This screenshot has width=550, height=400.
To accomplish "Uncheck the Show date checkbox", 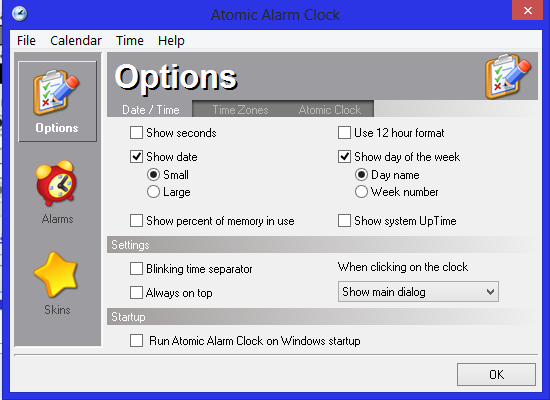I will coord(136,156).
